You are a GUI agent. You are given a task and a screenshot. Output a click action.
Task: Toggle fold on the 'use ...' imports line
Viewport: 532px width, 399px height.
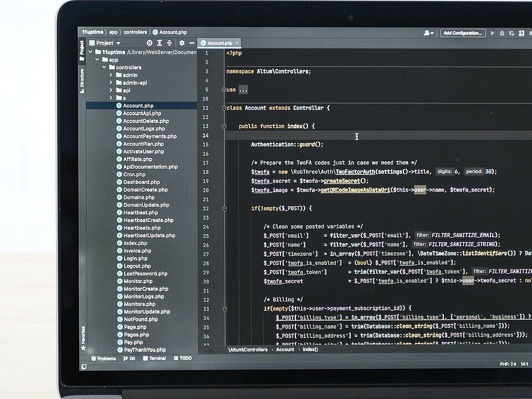click(x=224, y=90)
